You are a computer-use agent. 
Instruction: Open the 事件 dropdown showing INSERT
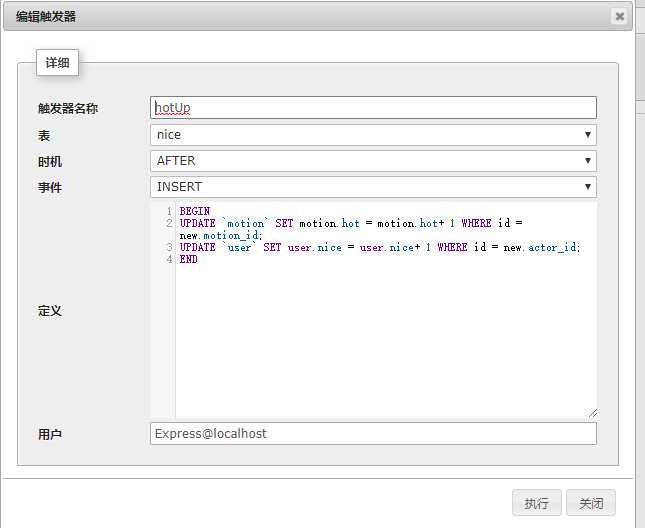pos(373,187)
